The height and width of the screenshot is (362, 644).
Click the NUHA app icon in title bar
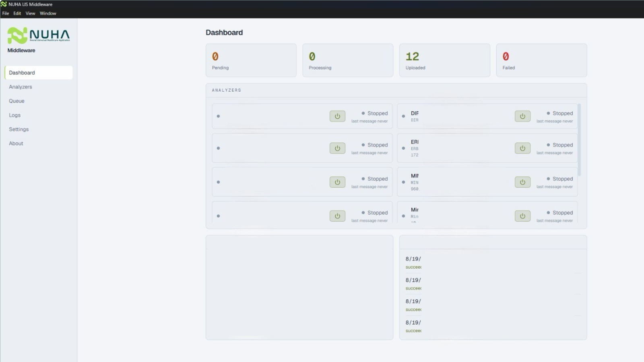4,4
